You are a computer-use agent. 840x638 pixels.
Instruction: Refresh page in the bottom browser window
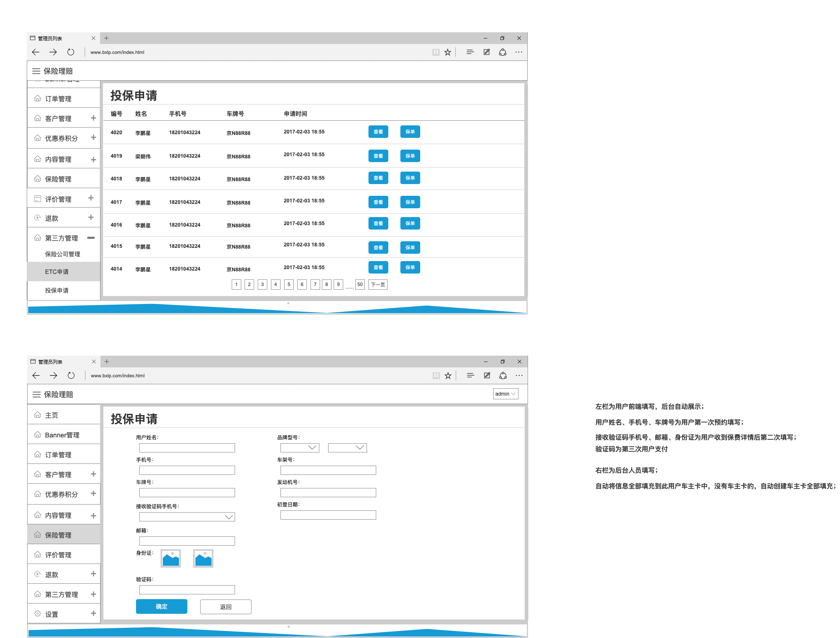(x=71, y=375)
